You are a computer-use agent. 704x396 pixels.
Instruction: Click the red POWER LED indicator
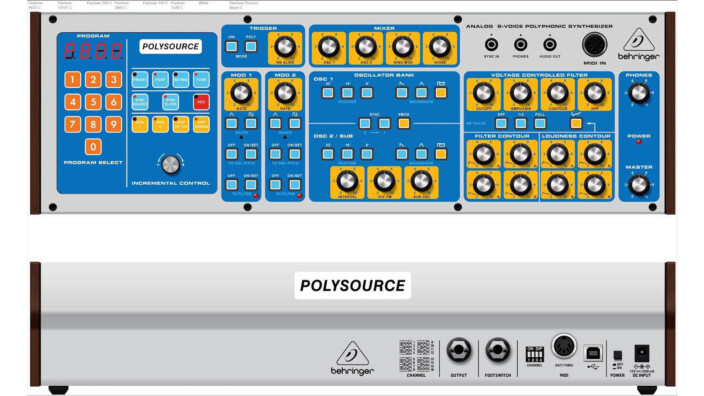[x=638, y=142]
